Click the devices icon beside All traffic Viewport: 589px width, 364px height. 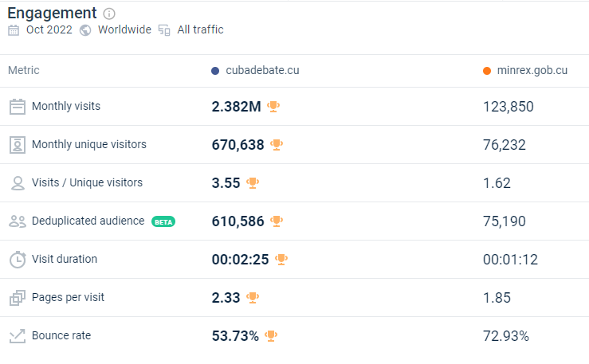pos(164,30)
